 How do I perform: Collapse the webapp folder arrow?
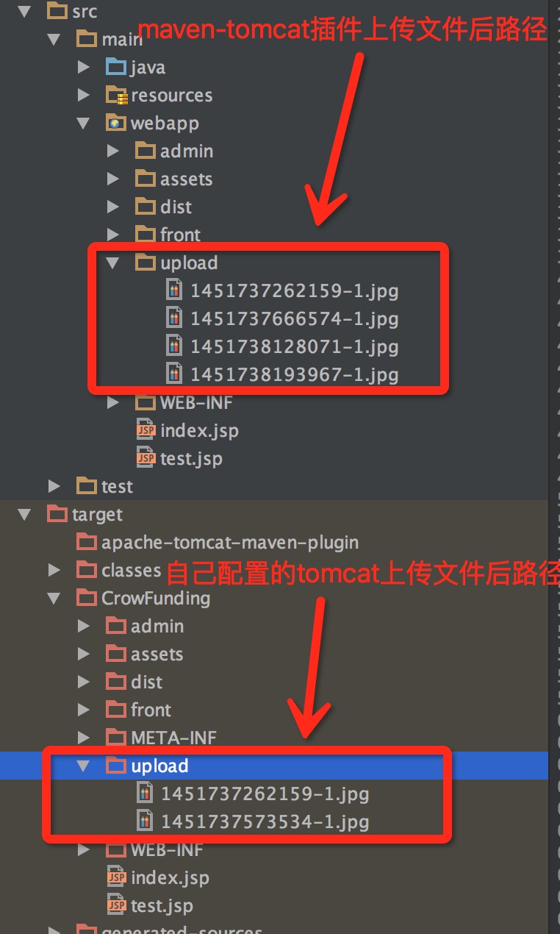click(83, 123)
